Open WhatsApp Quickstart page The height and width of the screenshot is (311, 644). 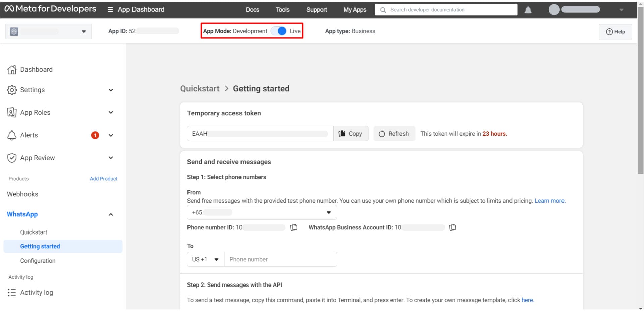coord(34,232)
